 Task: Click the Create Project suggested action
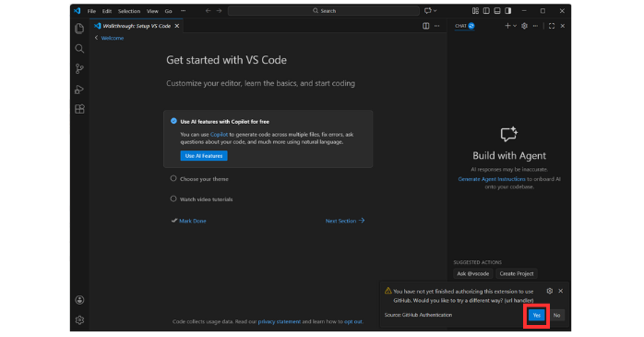click(x=517, y=273)
